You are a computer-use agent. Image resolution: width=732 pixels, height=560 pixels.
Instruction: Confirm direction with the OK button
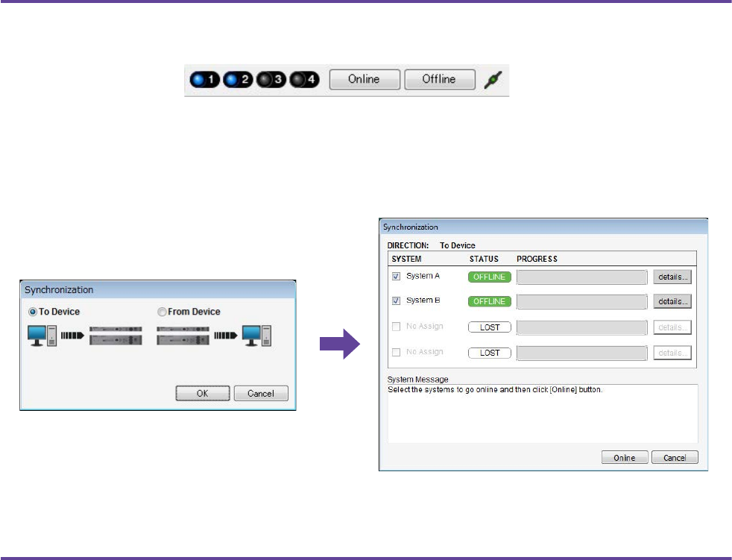(x=203, y=393)
